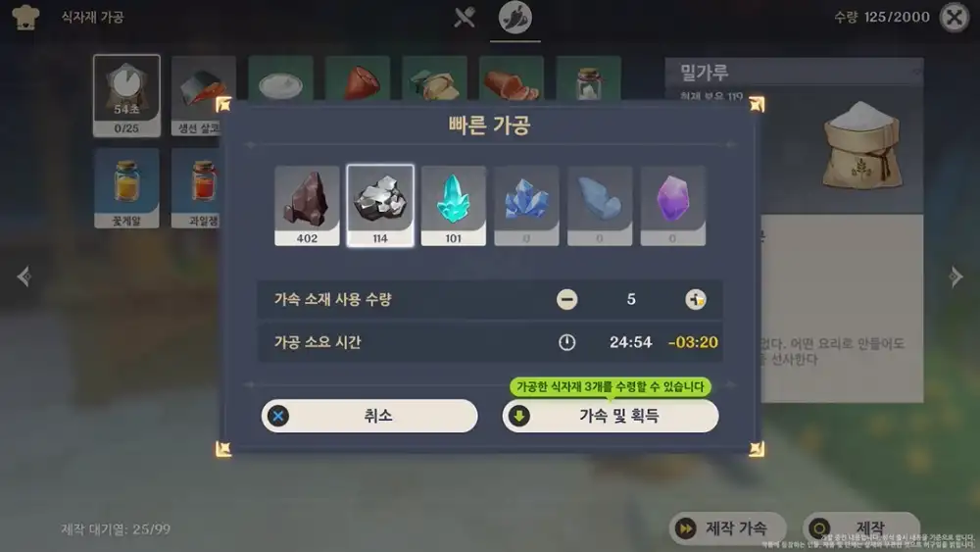Screen dimensions: 980x552
Task: Click 취소 to cancel quick processing
Action: coord(369,416)
